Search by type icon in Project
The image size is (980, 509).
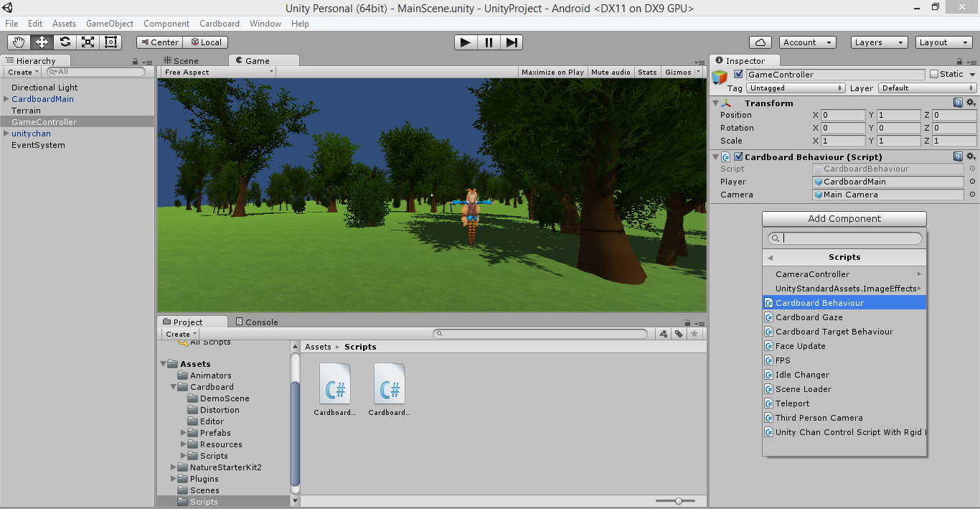[664, 334]
